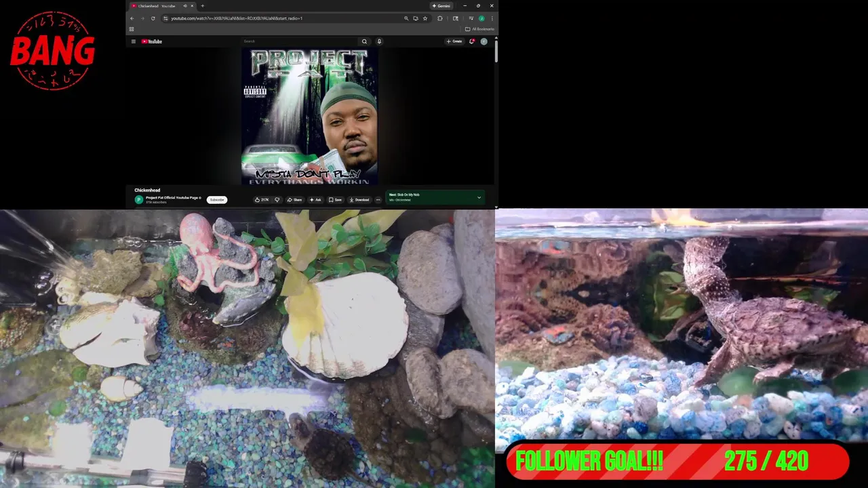Click the YouTube search magnifier button
This screenshot has width=868, height=488.
[364, 41]
